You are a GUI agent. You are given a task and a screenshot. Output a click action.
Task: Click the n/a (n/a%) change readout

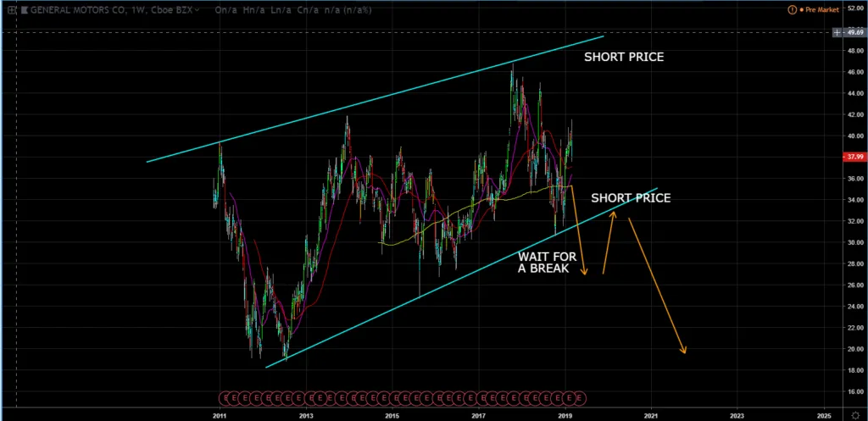tap(347, 9)
